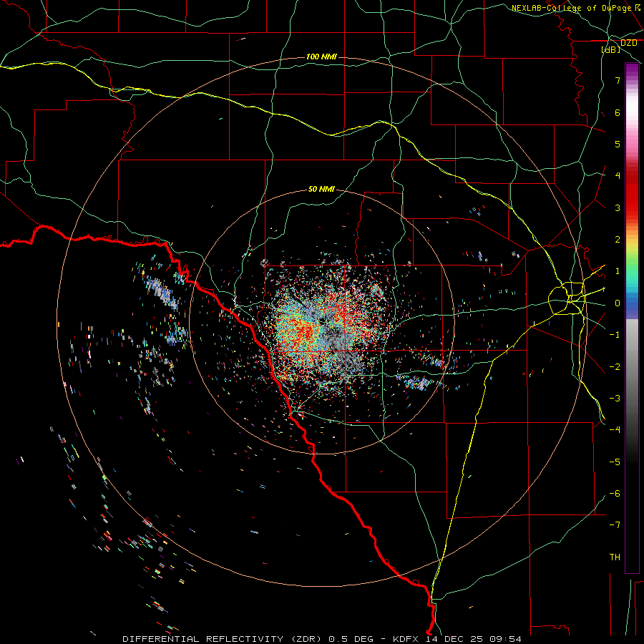Click the TH label on color scale
Screen dimensions: 644x644
click(615, 557)
